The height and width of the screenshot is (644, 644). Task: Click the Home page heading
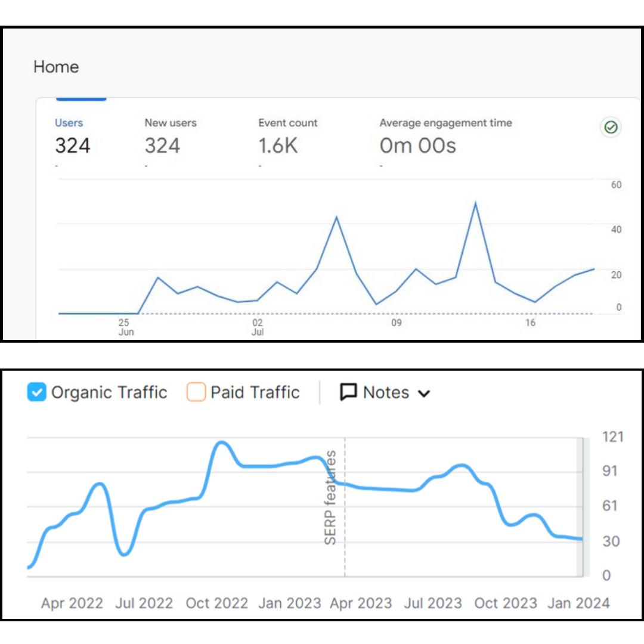pyautogui.click(x=56, y=67)
